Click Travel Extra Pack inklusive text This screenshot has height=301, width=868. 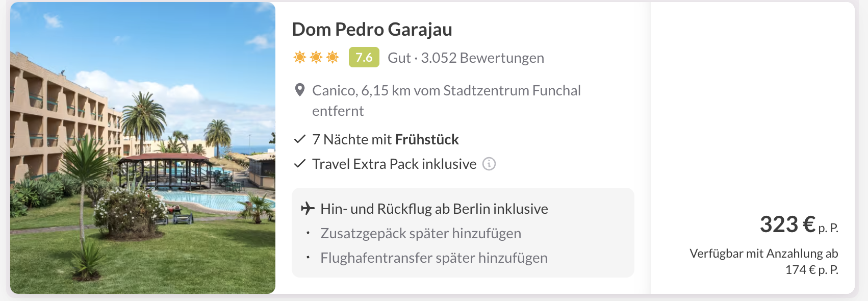pyautogui.click(x=394, y=164)
